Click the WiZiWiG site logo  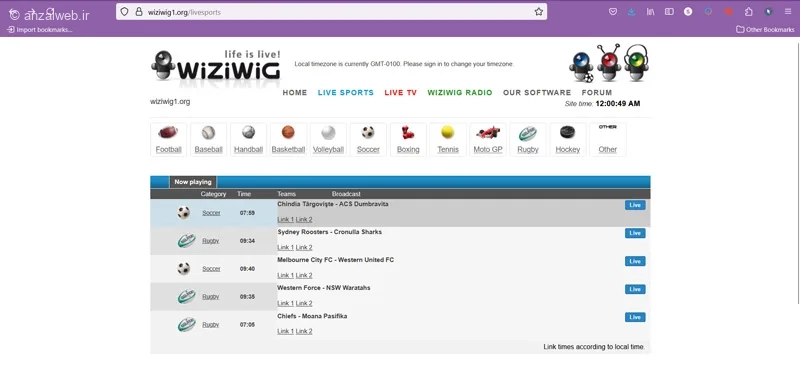tap(216, 65)
